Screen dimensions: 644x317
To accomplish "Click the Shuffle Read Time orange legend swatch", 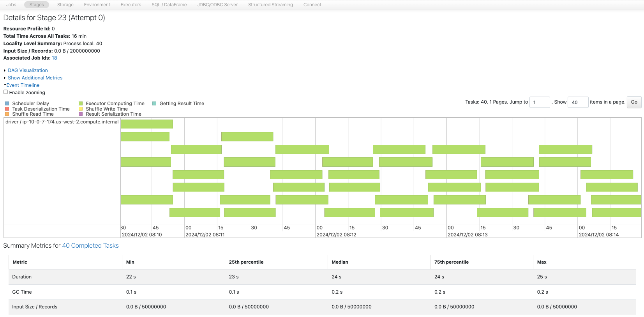I will point(7,114).
